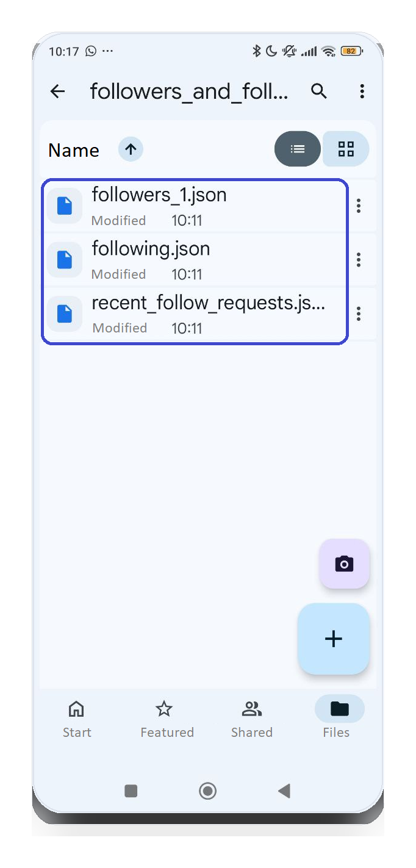Navigate back with the arrow button

57,91
